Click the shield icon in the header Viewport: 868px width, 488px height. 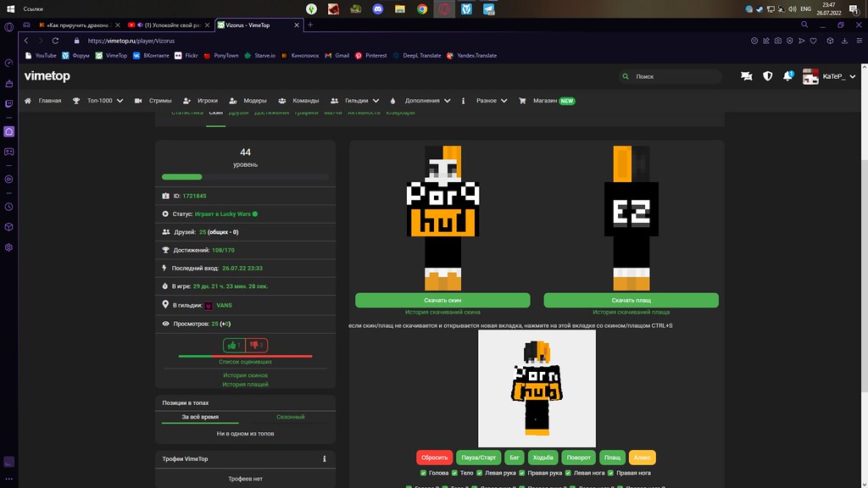(x=768, y=76)
